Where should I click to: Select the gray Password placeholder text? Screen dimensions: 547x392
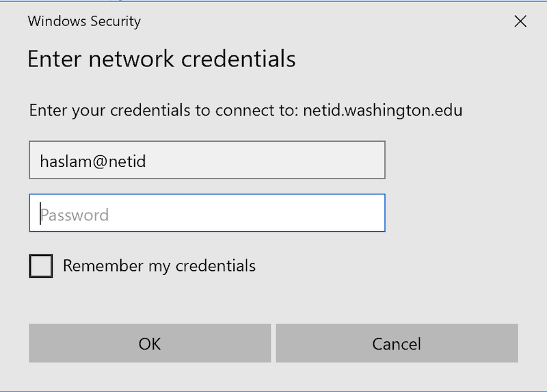[x=75, y=215]
